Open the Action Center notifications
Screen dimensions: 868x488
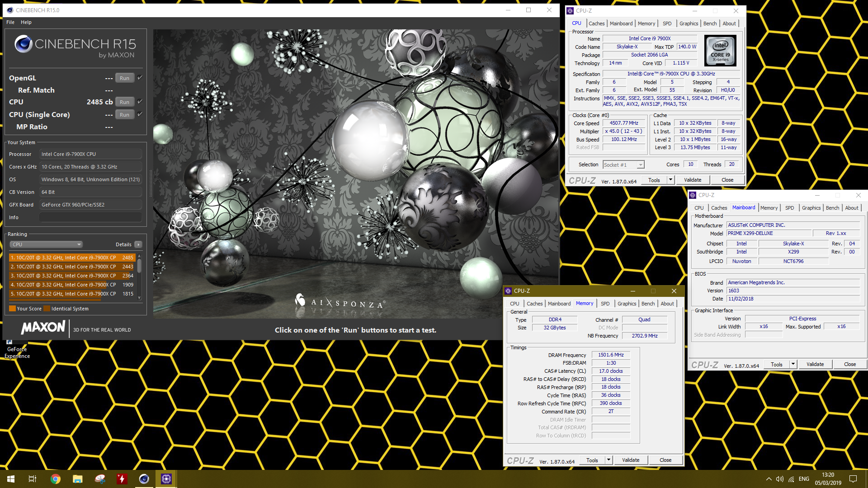point(853,479)
